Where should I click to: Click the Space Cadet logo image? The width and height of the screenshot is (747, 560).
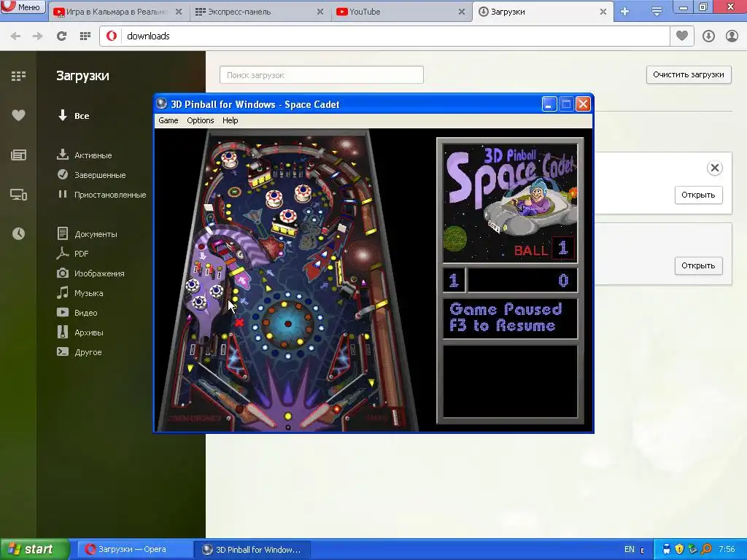[x=510, y=203]
